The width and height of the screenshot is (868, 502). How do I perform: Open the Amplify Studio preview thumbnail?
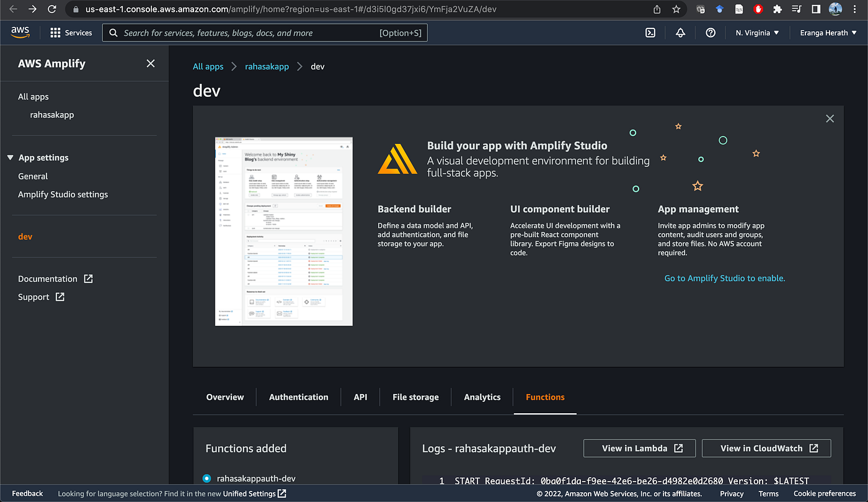284,231
